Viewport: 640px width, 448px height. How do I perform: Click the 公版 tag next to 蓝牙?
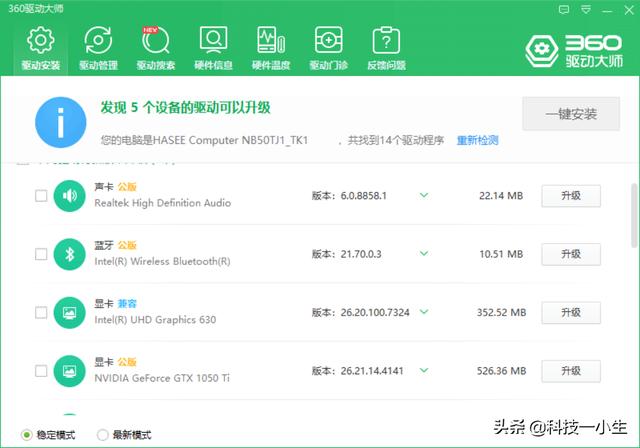127,245
